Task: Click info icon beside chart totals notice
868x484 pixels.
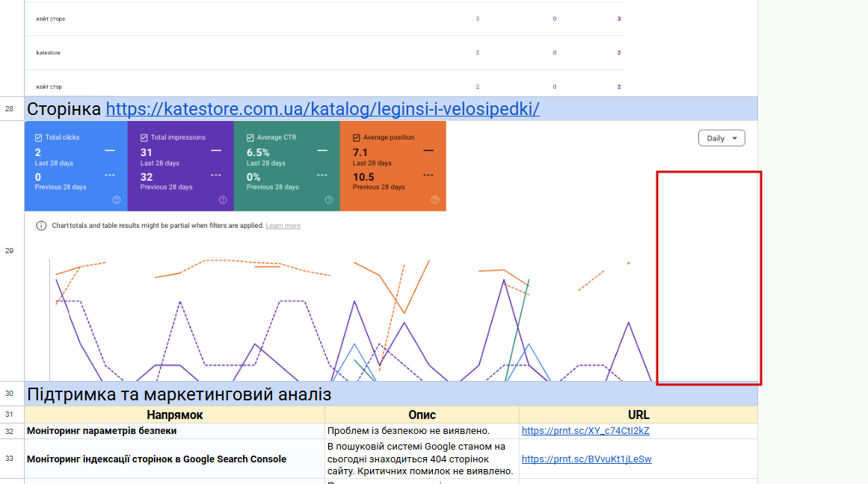Action: coord(41,226)
